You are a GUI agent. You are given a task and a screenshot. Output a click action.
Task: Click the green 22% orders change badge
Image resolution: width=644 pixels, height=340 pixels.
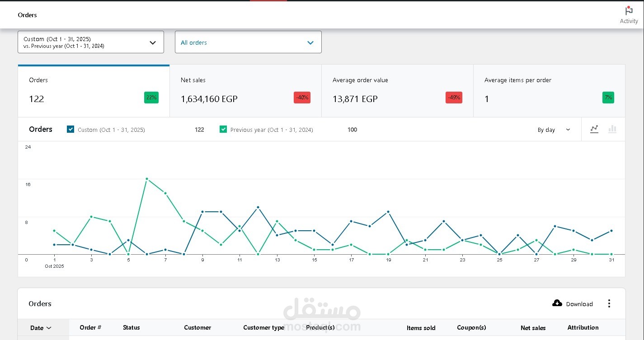151,98
